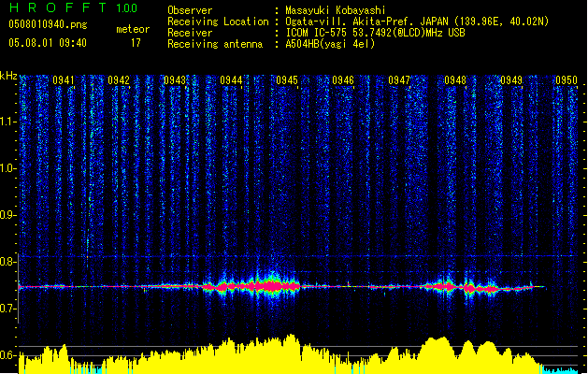Click the 0.6 frequency axis label
Image resolution: width=588 pixels, height=374 pixels.
[8, 355]
